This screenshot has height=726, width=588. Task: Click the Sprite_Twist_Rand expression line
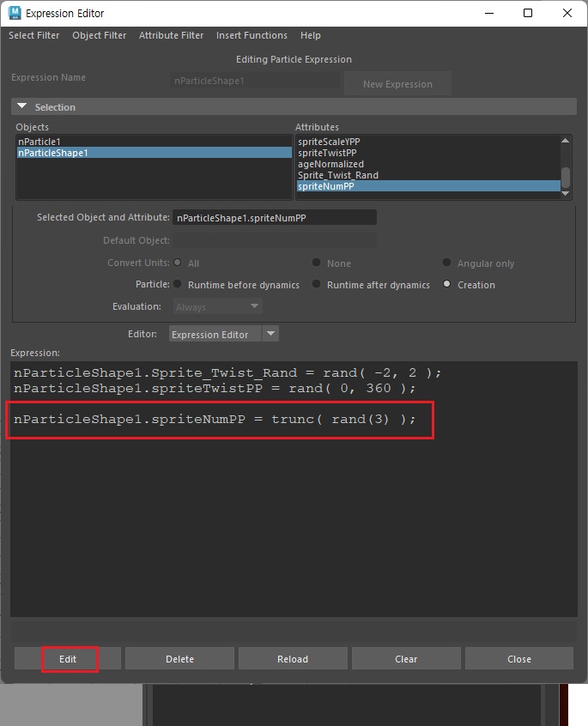coord(227,372)
